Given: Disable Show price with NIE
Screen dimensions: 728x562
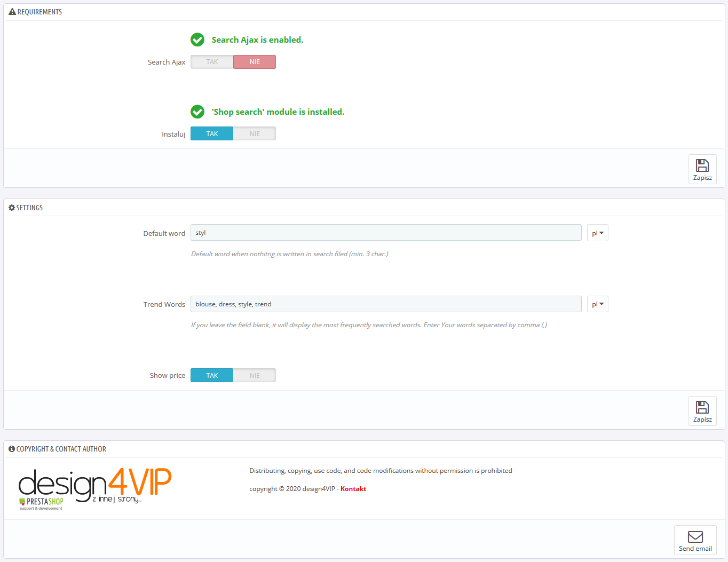Looking at the screenshot, I should 255,375.
